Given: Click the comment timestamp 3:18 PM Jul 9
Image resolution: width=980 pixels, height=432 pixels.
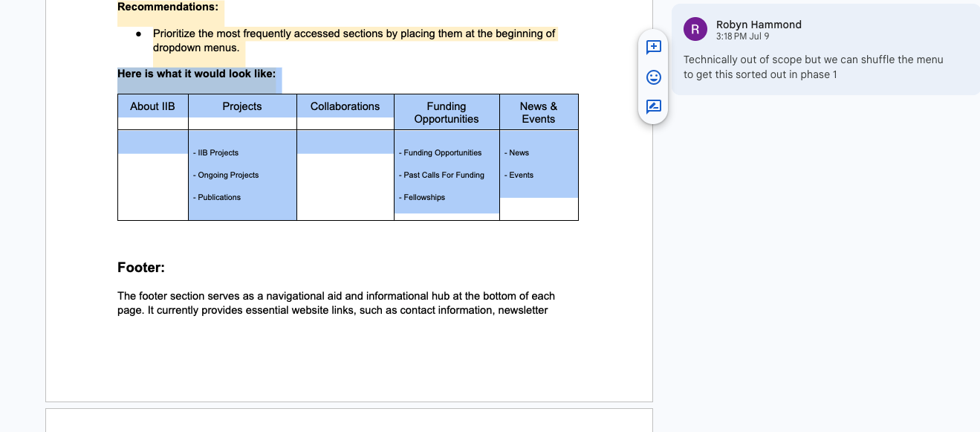Looking at the screenshot, I should 742,36.
